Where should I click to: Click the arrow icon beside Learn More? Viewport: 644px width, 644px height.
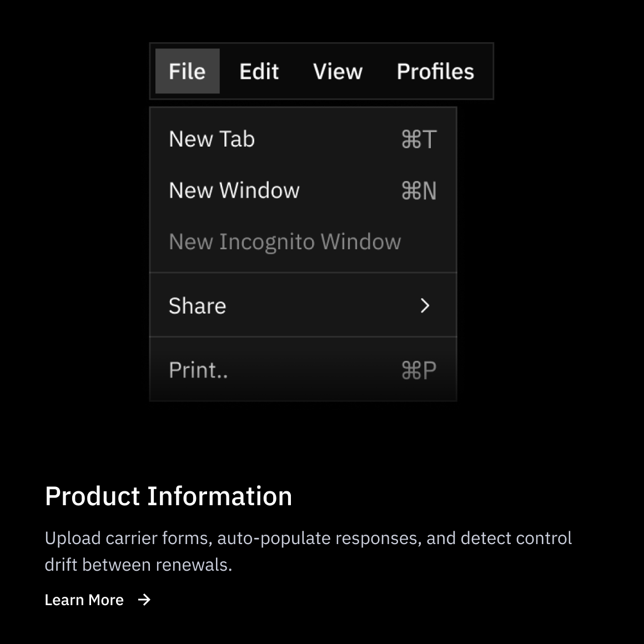coord(144,600)
